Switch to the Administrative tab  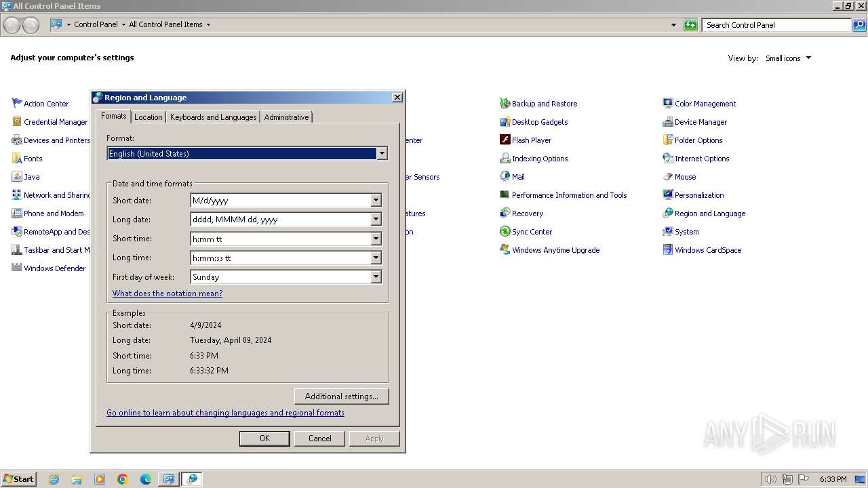286,117
